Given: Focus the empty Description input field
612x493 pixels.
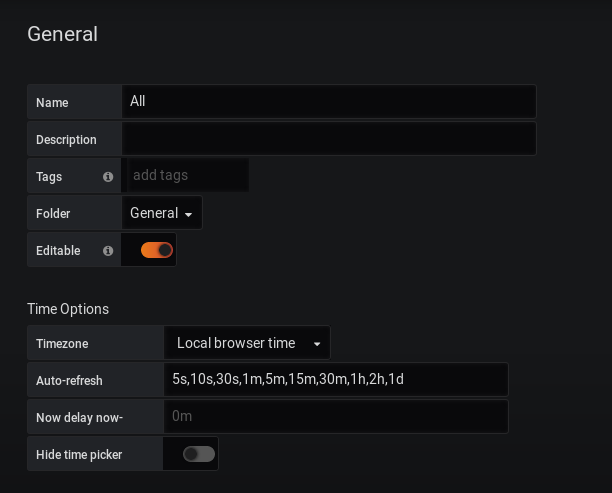Looking at the screenshot, I should click(x=328, y=139).
